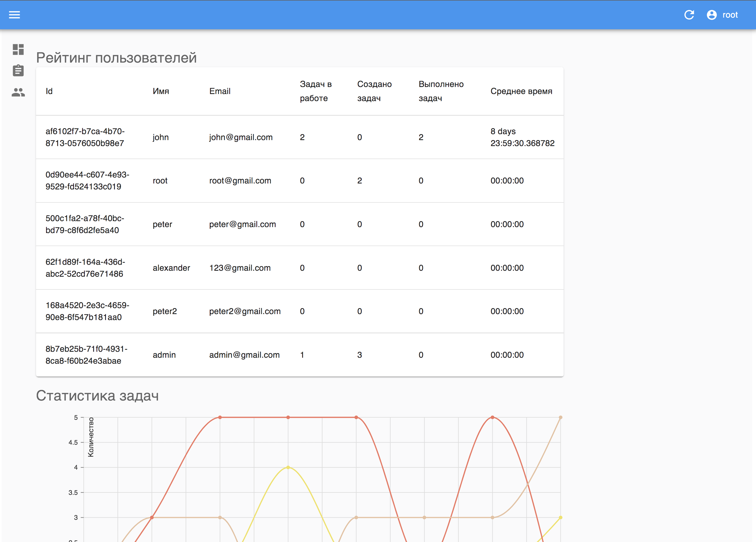
Task: Select the root name cell in table
Action: tap(160, 181)
